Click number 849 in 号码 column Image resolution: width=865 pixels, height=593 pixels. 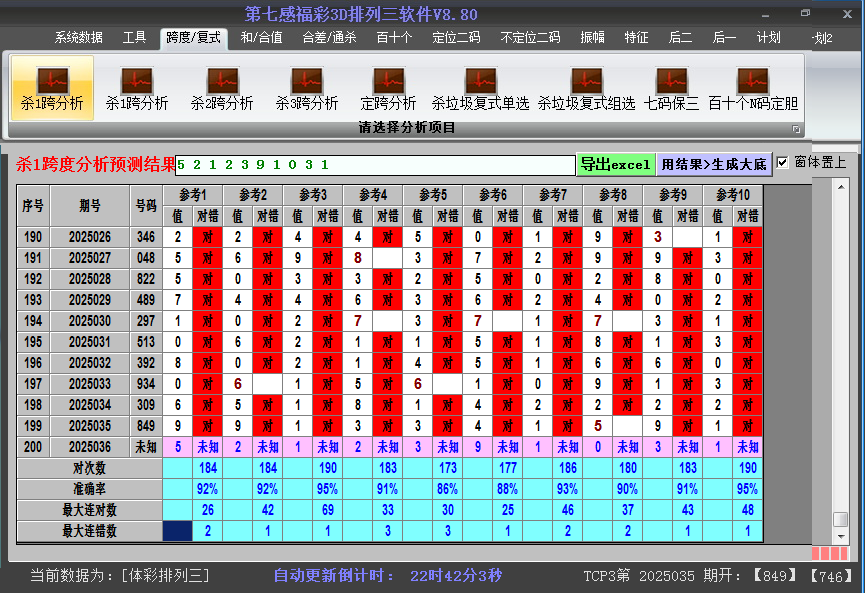click(x=146, y=426)
